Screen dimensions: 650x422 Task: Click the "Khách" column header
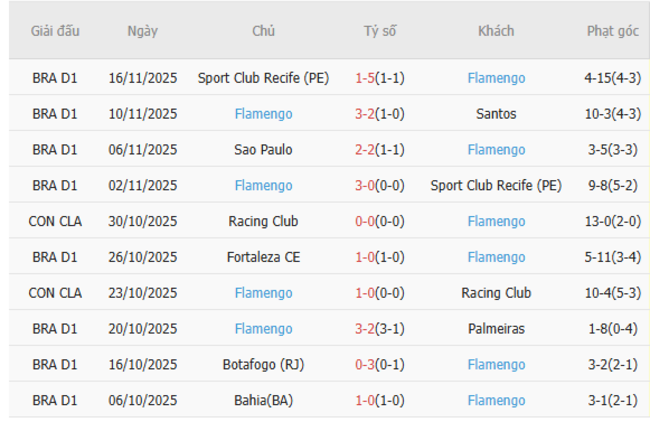(x=496, y=31)
